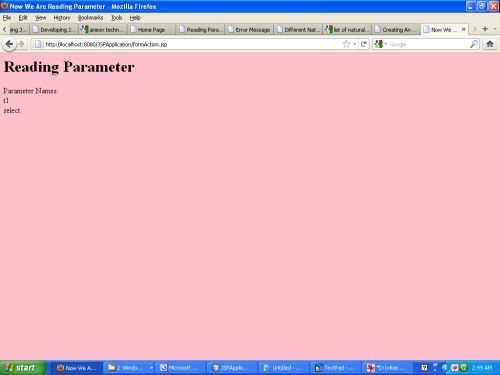500x375 pixels.
Task: Click the taskbar clock showing 2:49 AM
Action: pos(482,368)
